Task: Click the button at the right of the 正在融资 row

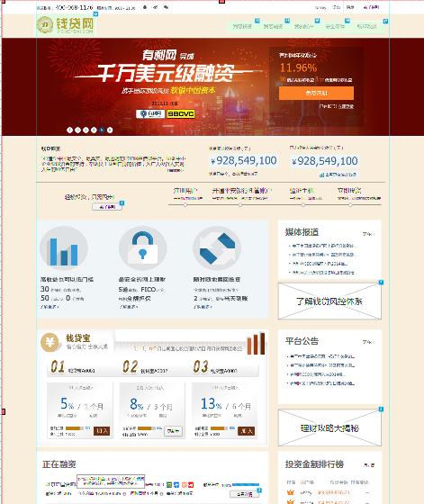Action: (244, 494)
